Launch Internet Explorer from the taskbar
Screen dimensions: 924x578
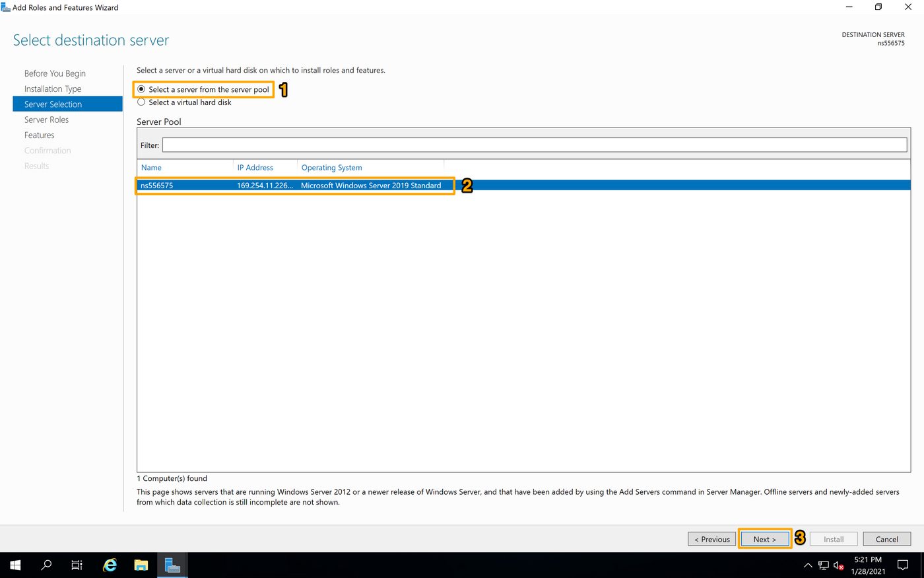pos(109,565)
